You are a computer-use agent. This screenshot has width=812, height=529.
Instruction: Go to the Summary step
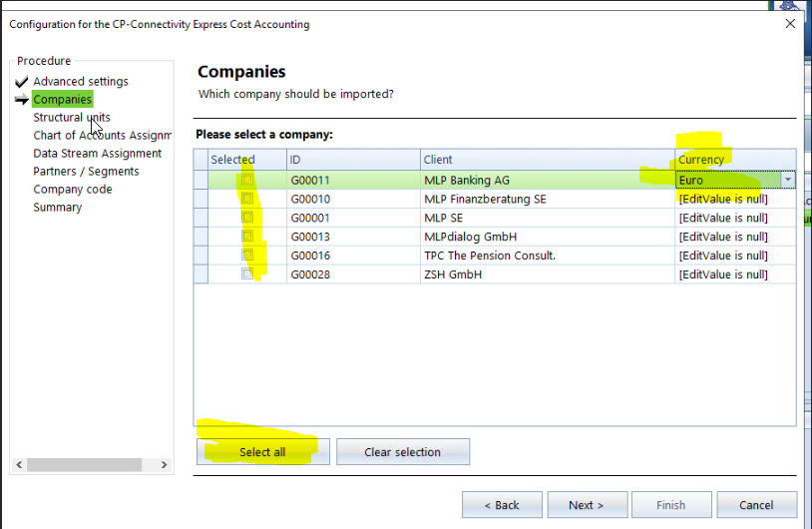(57, 208)
